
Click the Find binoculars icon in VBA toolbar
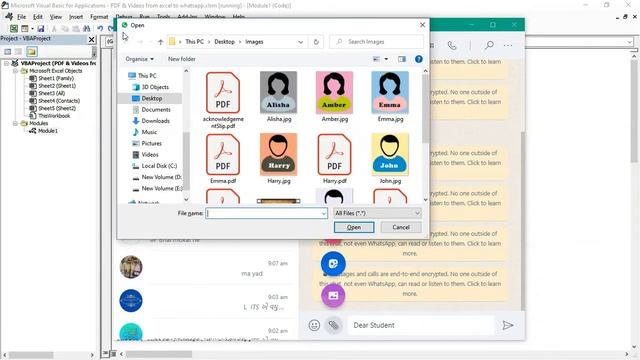pos(87,28)
